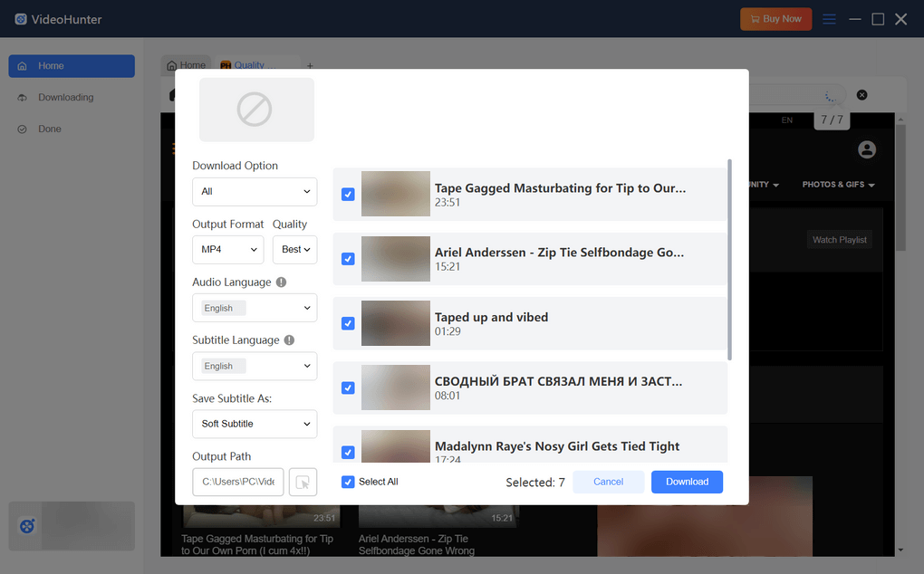The width and height of the screenshot is (924, 574).
Task: Uncheck the video with 01:29 duration
Action: tap(348, 323)
